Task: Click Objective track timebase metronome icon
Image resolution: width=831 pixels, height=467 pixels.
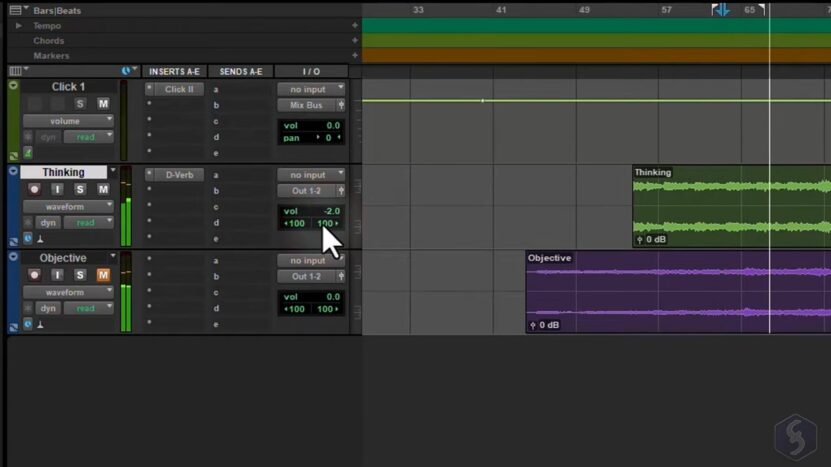Action: click(x=40, y=324)
